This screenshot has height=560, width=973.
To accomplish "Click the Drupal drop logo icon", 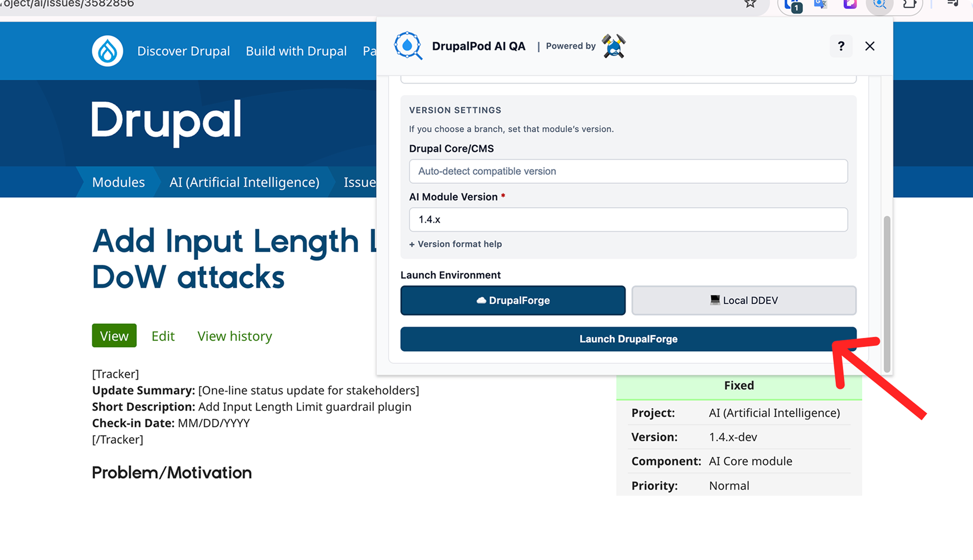I will (107, 51).
